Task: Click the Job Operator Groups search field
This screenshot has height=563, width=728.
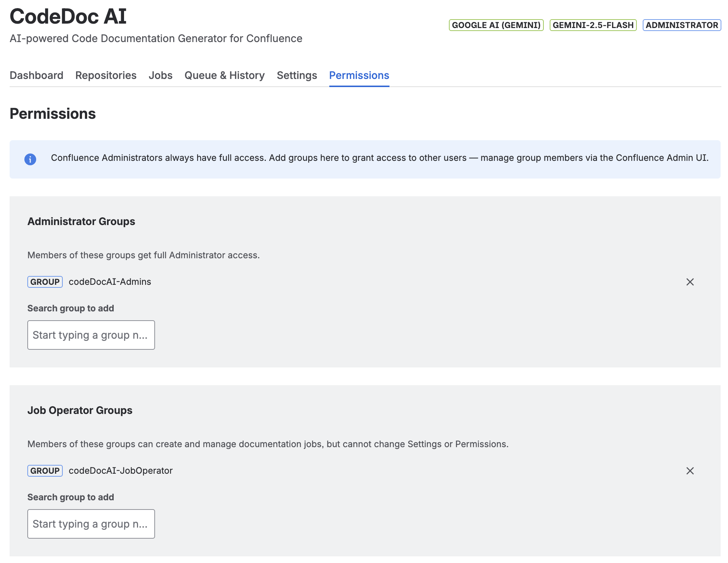Action: [x=91, y=524]
